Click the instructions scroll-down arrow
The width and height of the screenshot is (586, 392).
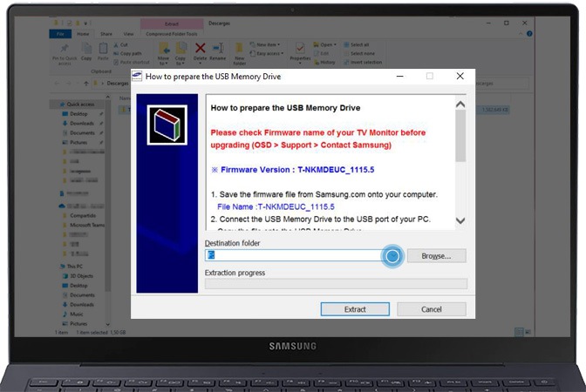pos(460,220)
